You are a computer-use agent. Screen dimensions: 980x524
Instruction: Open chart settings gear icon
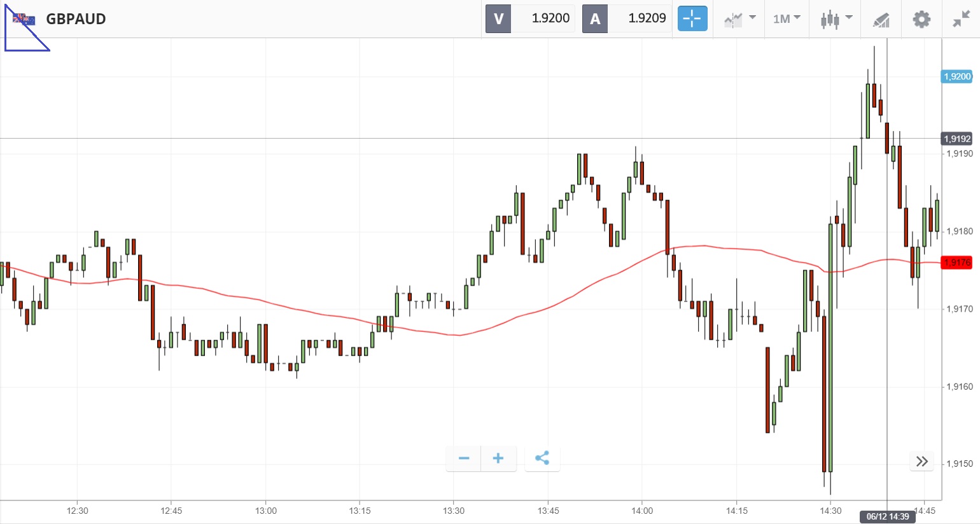921,19
